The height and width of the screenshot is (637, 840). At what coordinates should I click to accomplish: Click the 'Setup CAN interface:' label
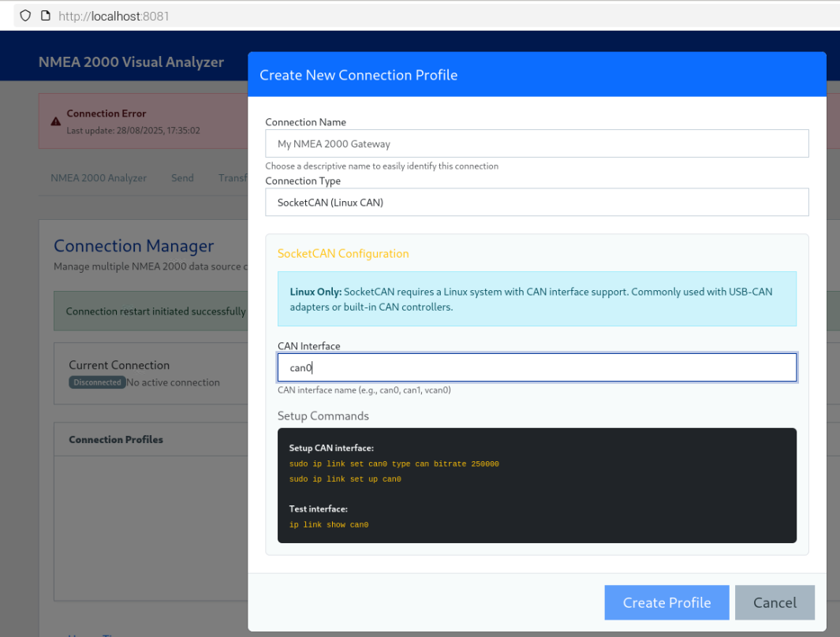(x=331, y=448)
